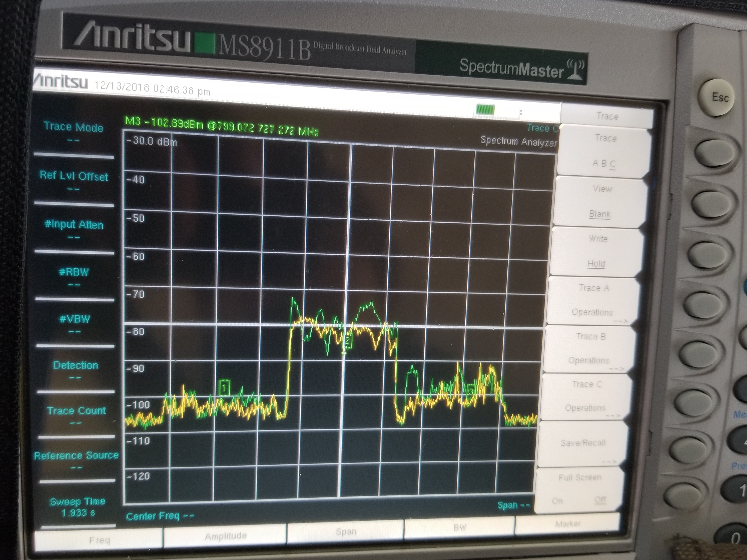This screenshot has height=560, width=747.
Task: Open Trace A Operations submenu
Action: tap(593, 300)
